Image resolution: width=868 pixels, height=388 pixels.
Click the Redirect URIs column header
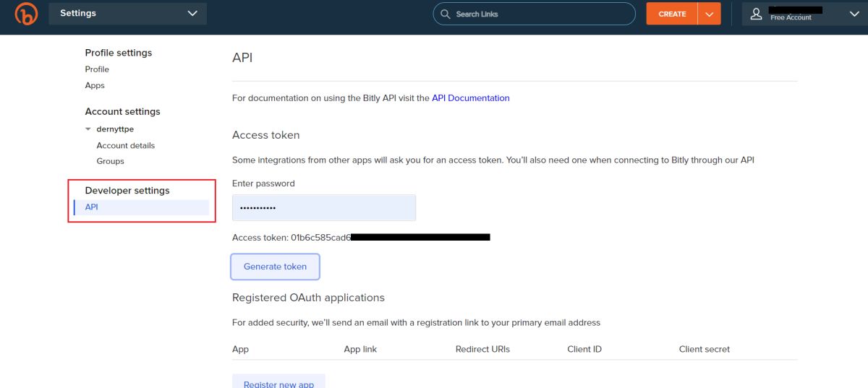[x=482, y=349]
